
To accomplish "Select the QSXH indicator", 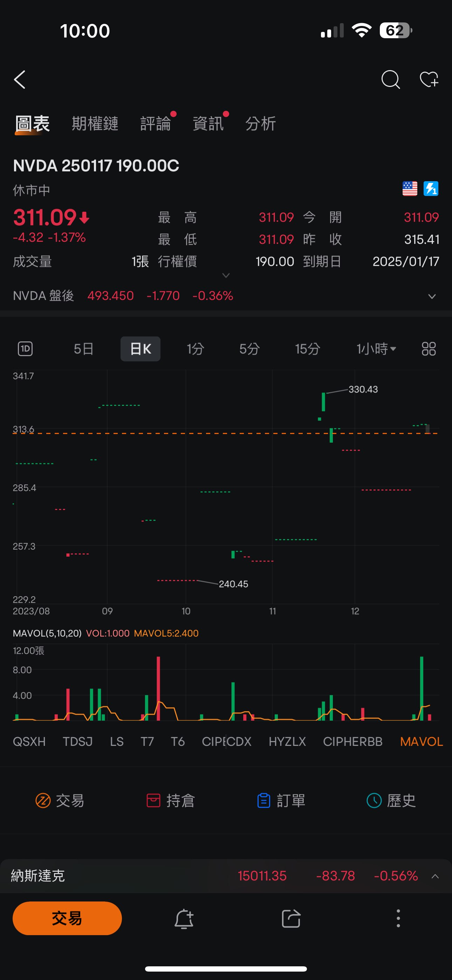I will click(x=29, y=741).
